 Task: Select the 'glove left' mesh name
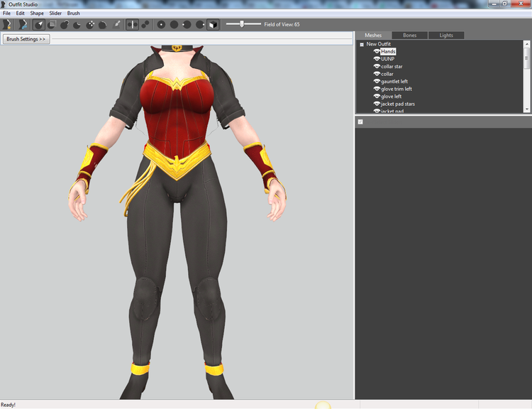pyautogui.click(x=391, y=97)
